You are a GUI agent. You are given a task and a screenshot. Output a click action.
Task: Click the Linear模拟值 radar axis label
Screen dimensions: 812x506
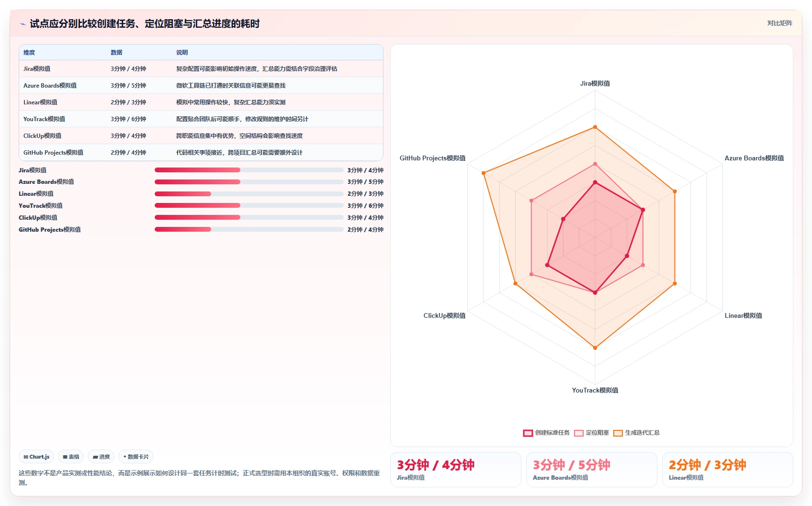tap(743, 315)
